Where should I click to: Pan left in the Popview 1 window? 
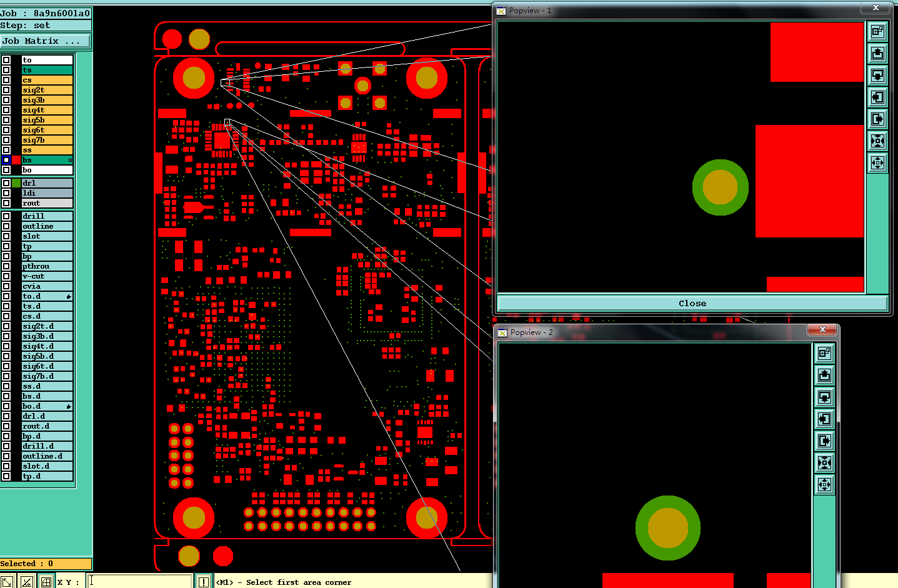[x=877, y=97]
